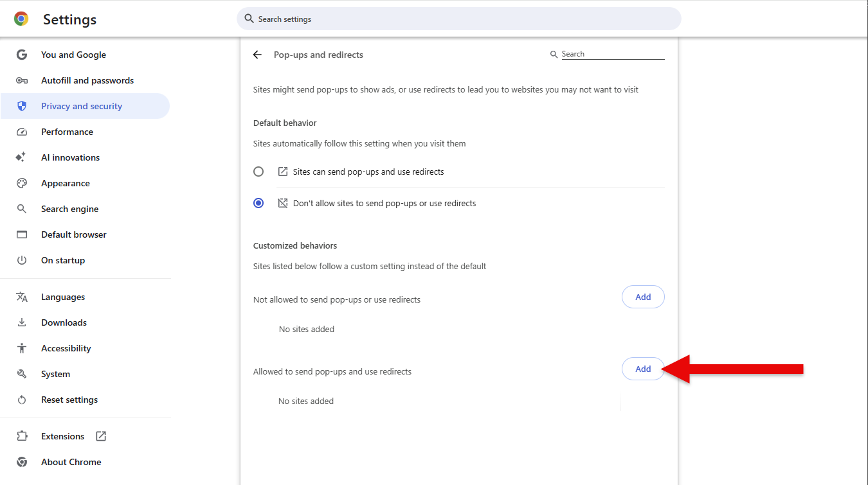
Task: Click the download arrow icon
Action: [22, 322]
